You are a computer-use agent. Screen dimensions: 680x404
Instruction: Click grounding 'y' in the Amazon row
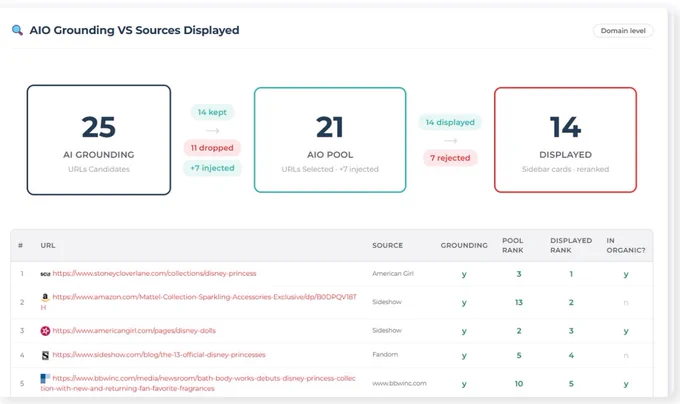464,303
